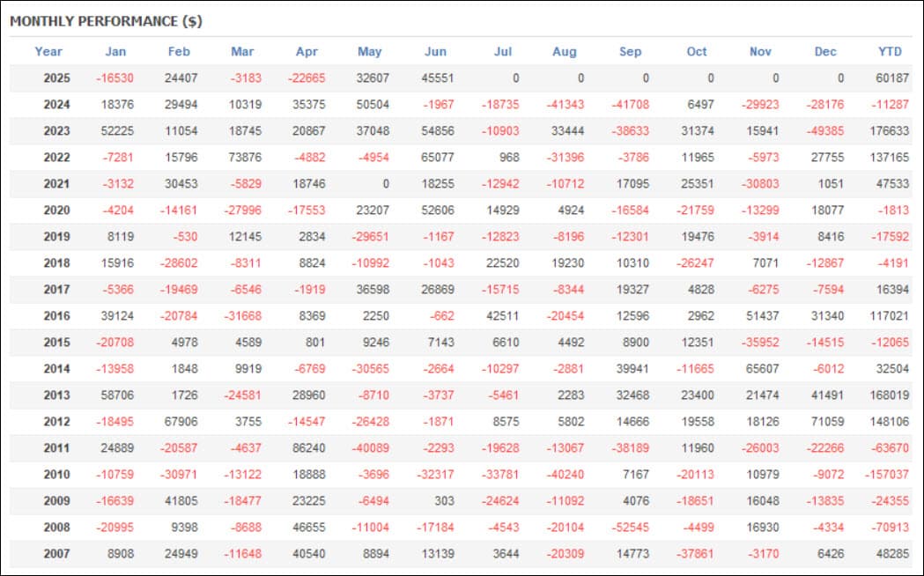
Task: Click the 2010 YTD value -157037
Action: pos(887,475)
